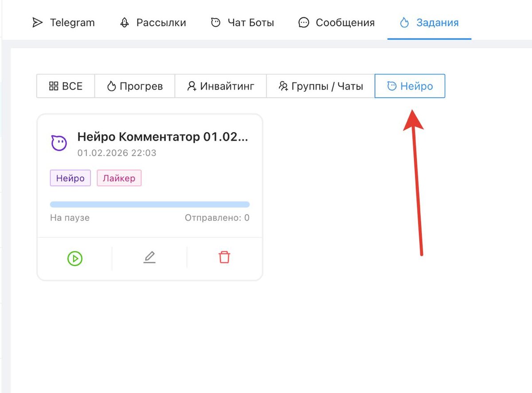Edit the task with the pencil icon

tap(149, 258)
